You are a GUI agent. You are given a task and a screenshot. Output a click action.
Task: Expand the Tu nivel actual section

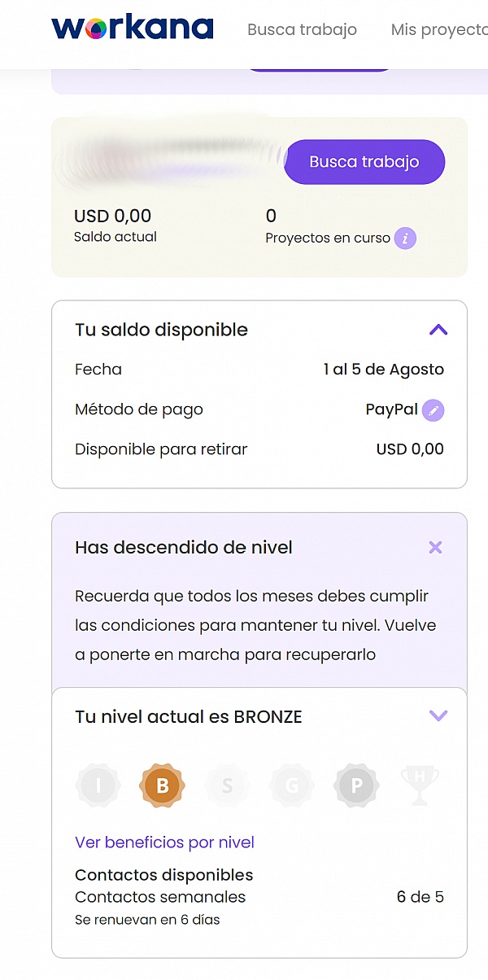click(x=438, y=716)
